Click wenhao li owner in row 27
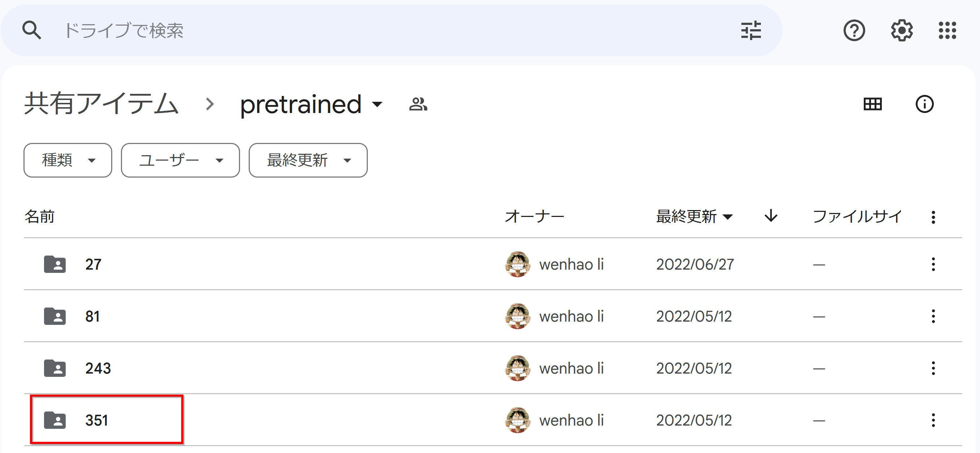The height and width of the screenshot is (453, 980). [x=571, y=264]
